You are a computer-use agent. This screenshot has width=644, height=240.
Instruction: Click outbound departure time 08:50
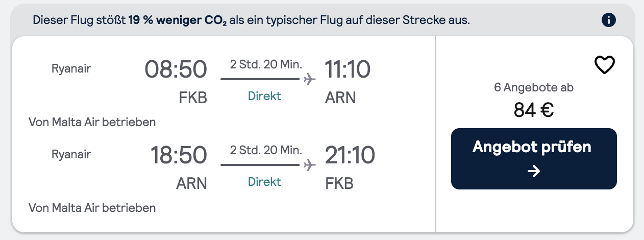[x=176, y=69]
